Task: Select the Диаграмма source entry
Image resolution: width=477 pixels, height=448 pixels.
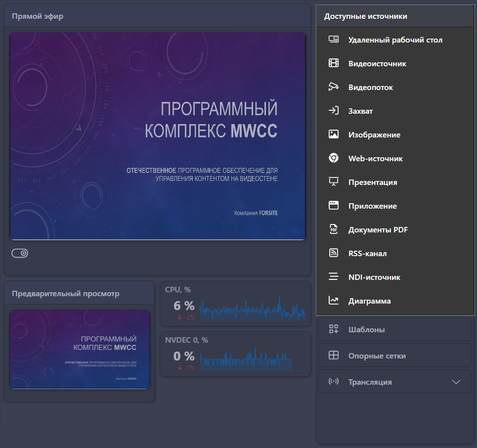Action: 395,301
